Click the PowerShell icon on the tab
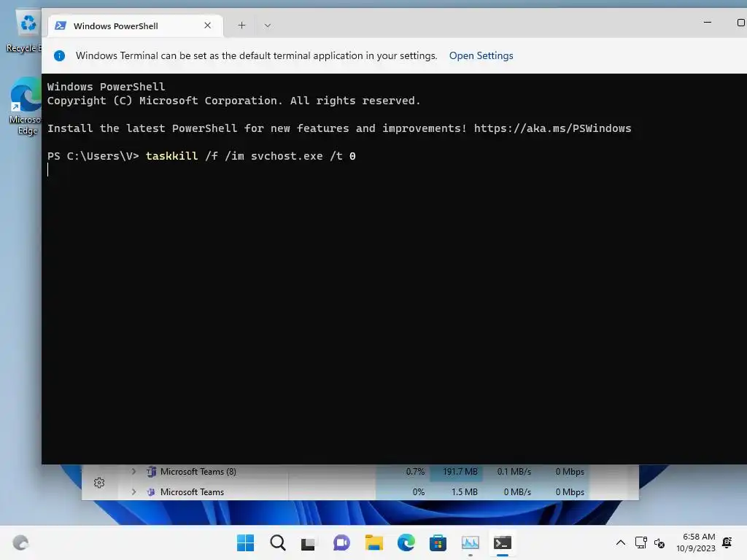This screenshot has height=560, width=747. click(61, 26)
